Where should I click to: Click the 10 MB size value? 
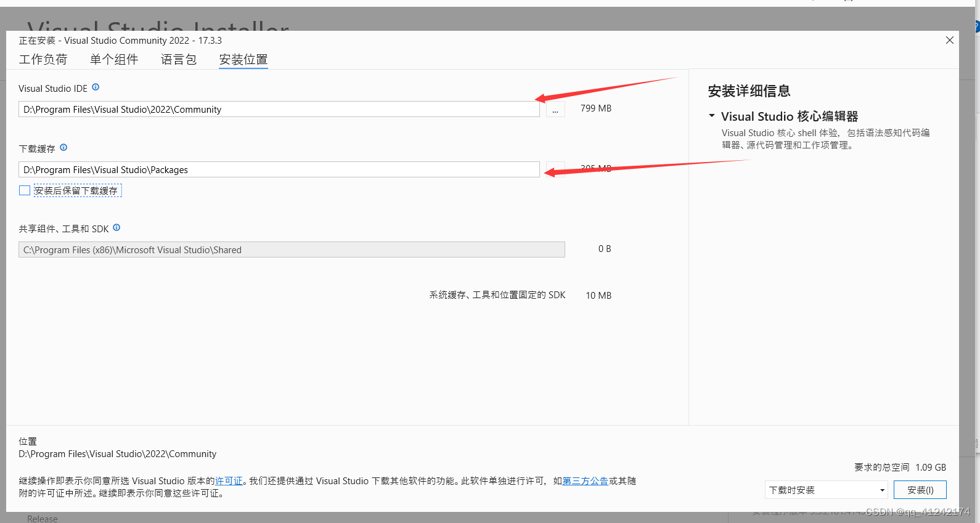(x=598, y=296)
